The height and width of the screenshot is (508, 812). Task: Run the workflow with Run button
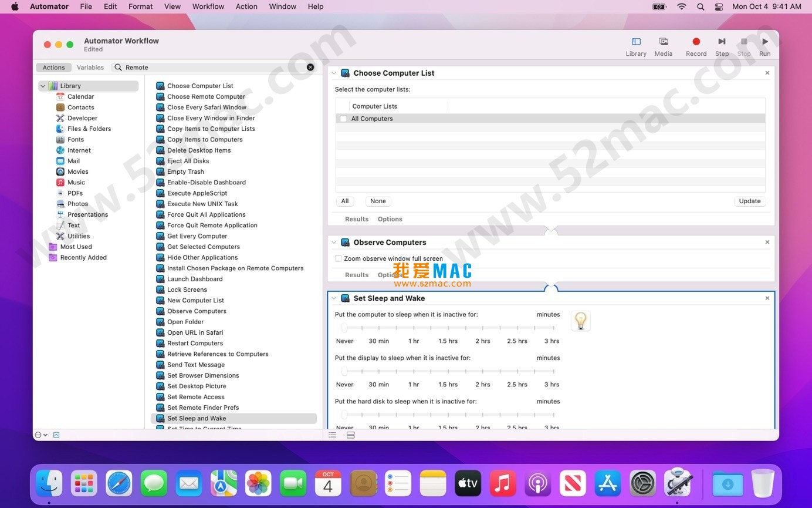click(x=764, y=42)
